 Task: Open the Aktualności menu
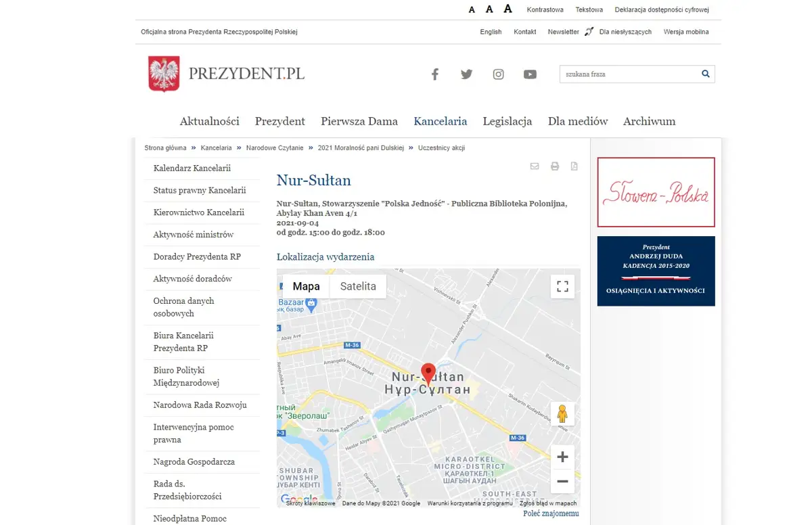coord(210,122)
